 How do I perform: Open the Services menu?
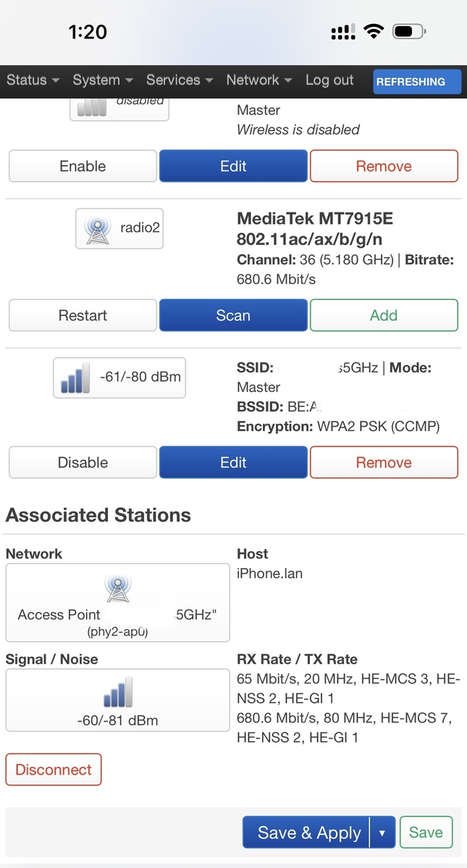click(x=180, y=80)
